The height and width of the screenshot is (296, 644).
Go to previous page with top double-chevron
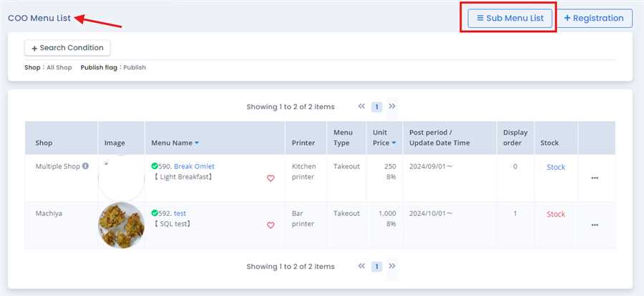point(362,107)
